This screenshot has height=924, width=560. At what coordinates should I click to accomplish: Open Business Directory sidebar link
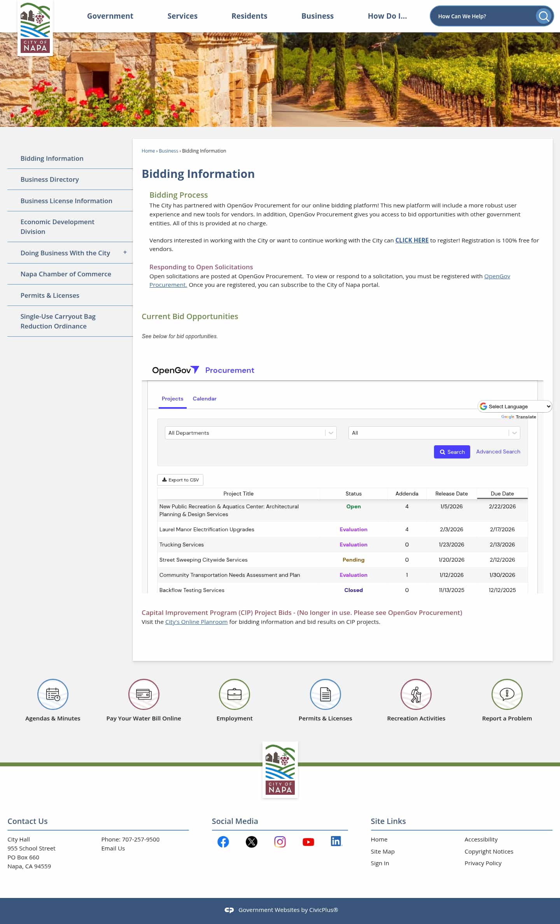click(50, 179)
